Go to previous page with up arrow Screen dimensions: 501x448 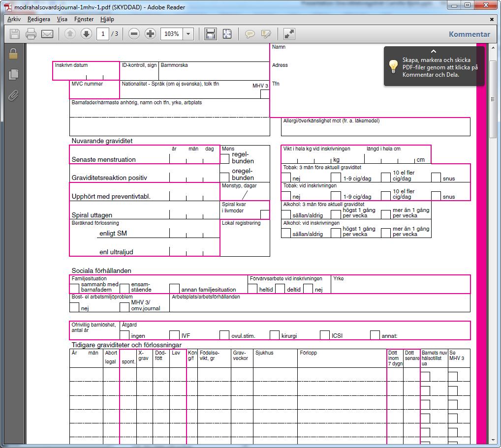(70, 34)
